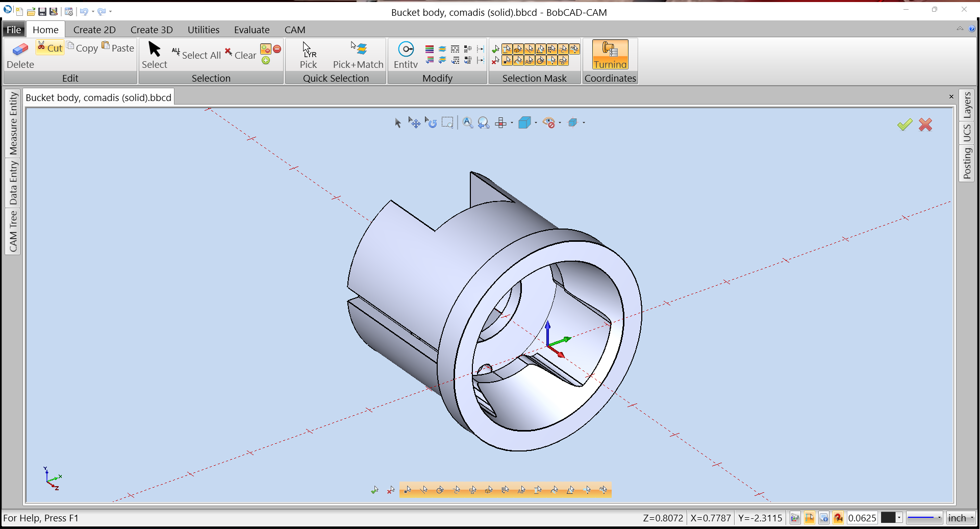Open the CAM Tree side panel
Image resolution: width=980 pixels, height=529 pixels.
coord(13,231)
